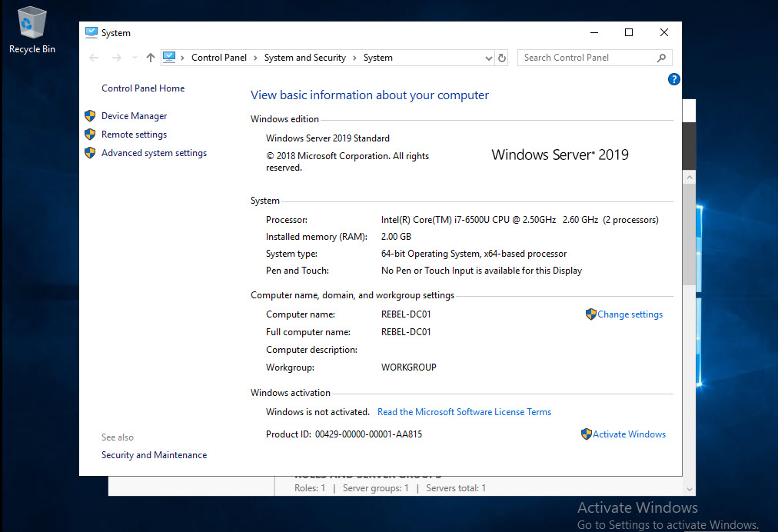The image size is (778, 532).
Task: Click the blue Help question mark icon
Action: point(673,79)
